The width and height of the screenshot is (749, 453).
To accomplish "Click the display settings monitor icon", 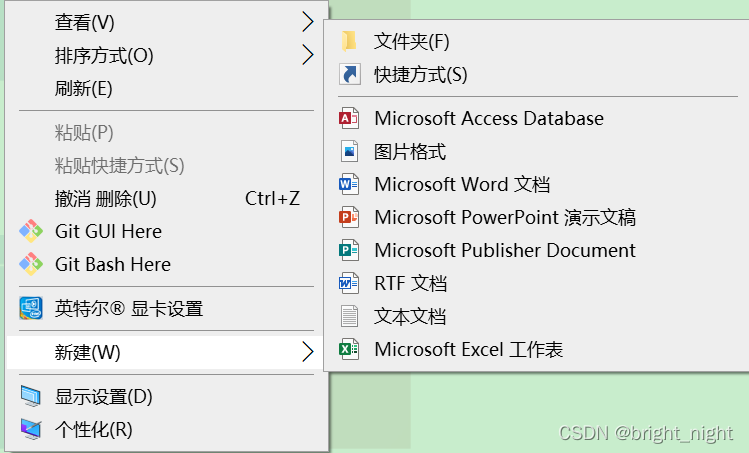I will (x=31, y=397).
